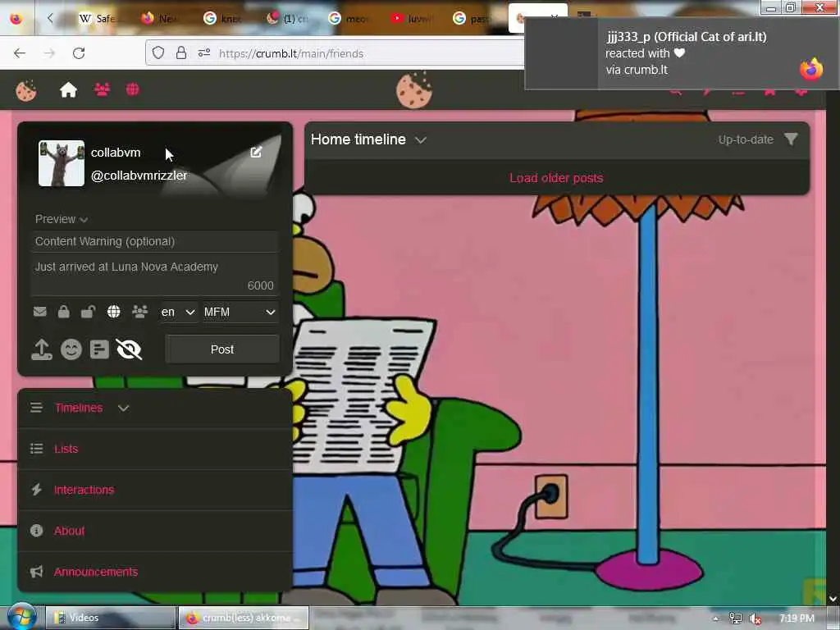Select public globe post visibility
The width and height of the screenshot is (840, 630).
click(x=113, y=312)
